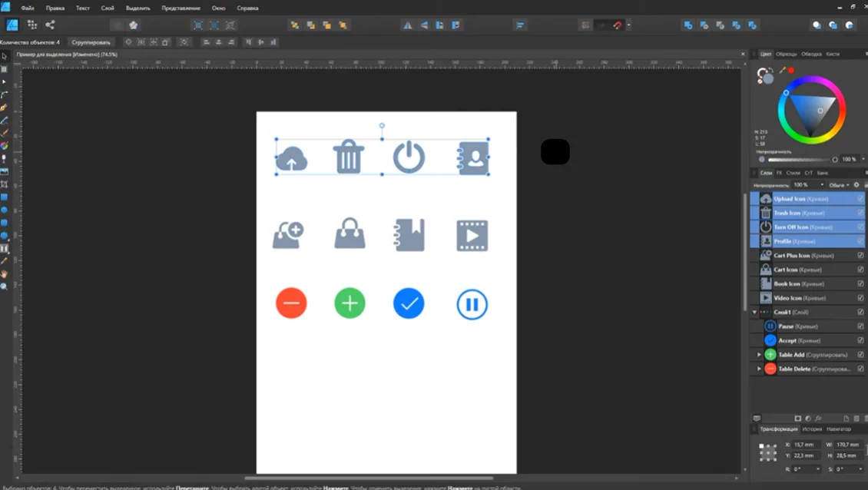Select the Accept layer row
The width and height of the screenshot is (868, 490).
pyautogui.click(x=807, y=340)
